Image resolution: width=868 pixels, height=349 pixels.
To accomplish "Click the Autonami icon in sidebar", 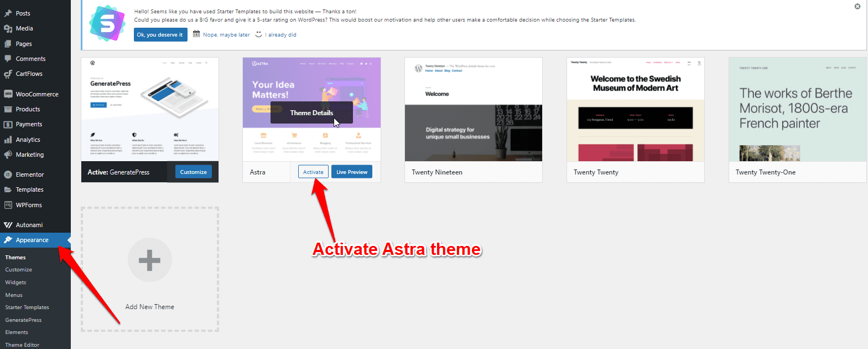I will pos(8,225).
